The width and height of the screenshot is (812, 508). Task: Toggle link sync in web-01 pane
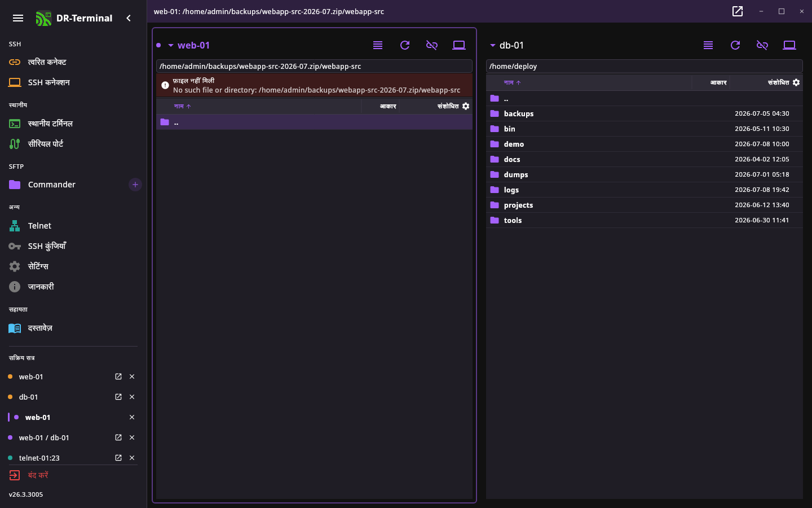pos(432,45)
